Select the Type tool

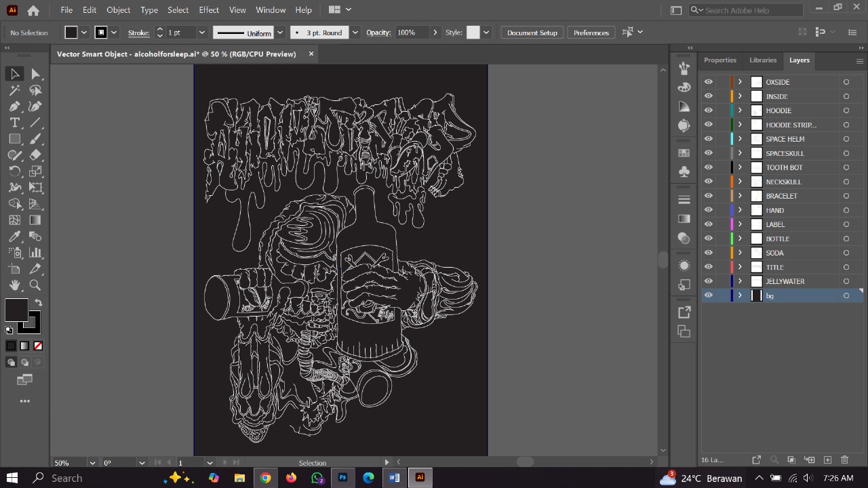pyautogui.click(x=14, y=123)
